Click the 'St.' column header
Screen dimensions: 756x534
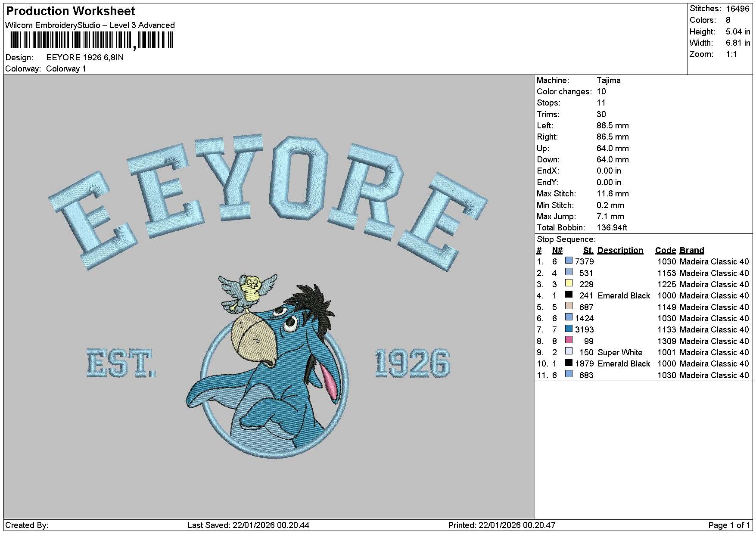588,250
